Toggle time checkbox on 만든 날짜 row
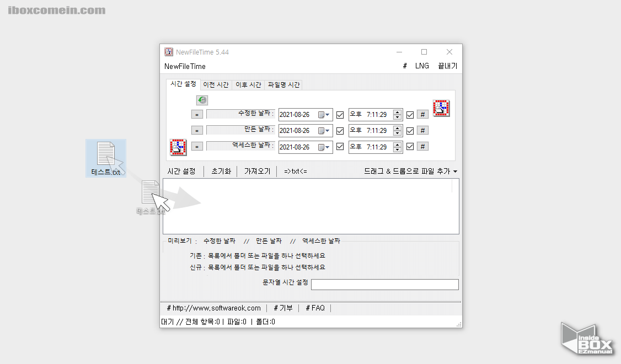The height and width of the screenshot is (364, 621). [x=410, y=131]
